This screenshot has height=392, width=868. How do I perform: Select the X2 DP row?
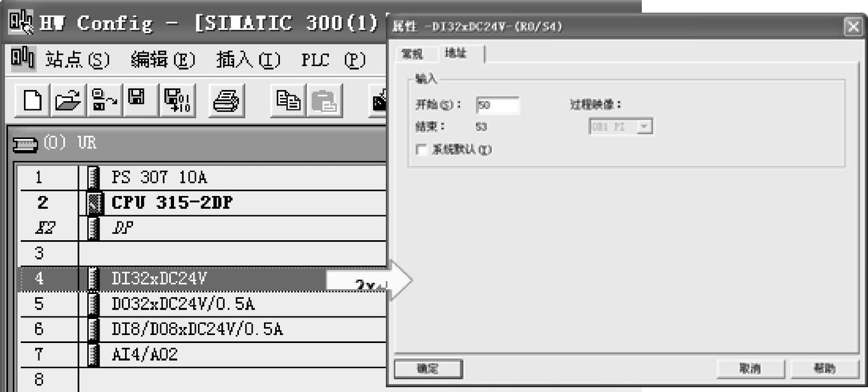tap(203, 228)
